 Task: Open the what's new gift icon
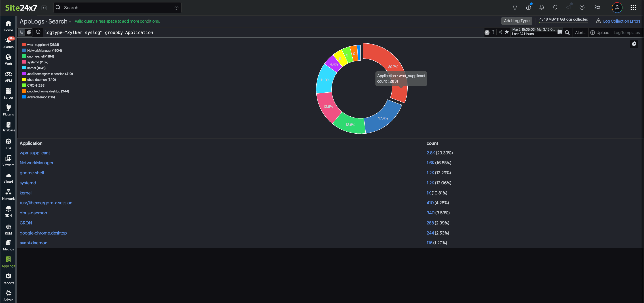click(528, 7)
